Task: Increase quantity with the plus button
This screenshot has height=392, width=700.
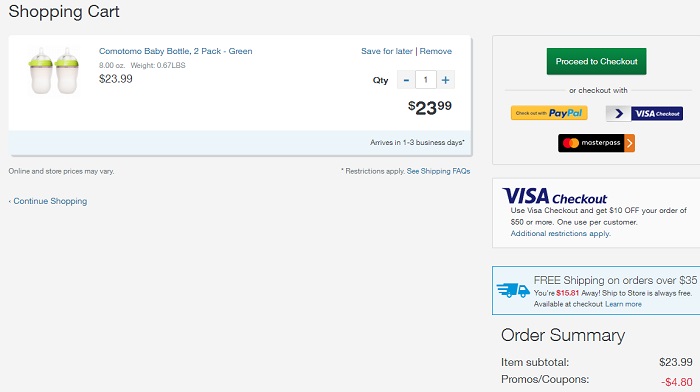Action: pos(446,80)
